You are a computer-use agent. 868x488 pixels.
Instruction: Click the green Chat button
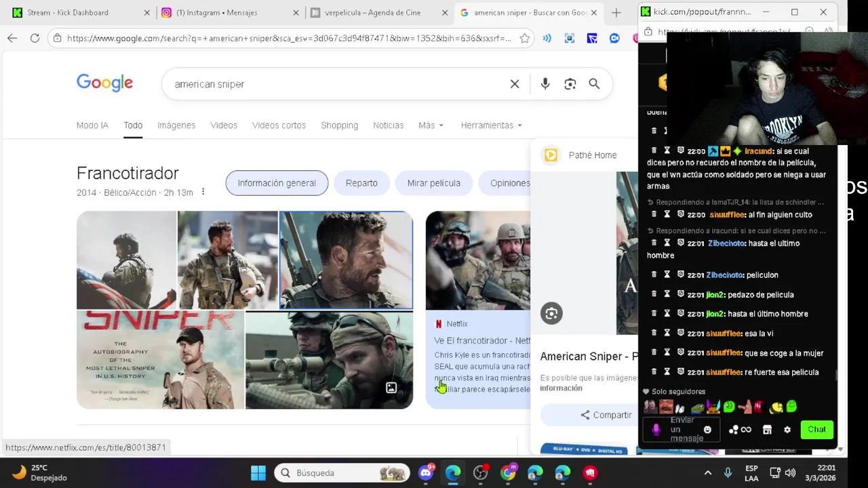816,430
